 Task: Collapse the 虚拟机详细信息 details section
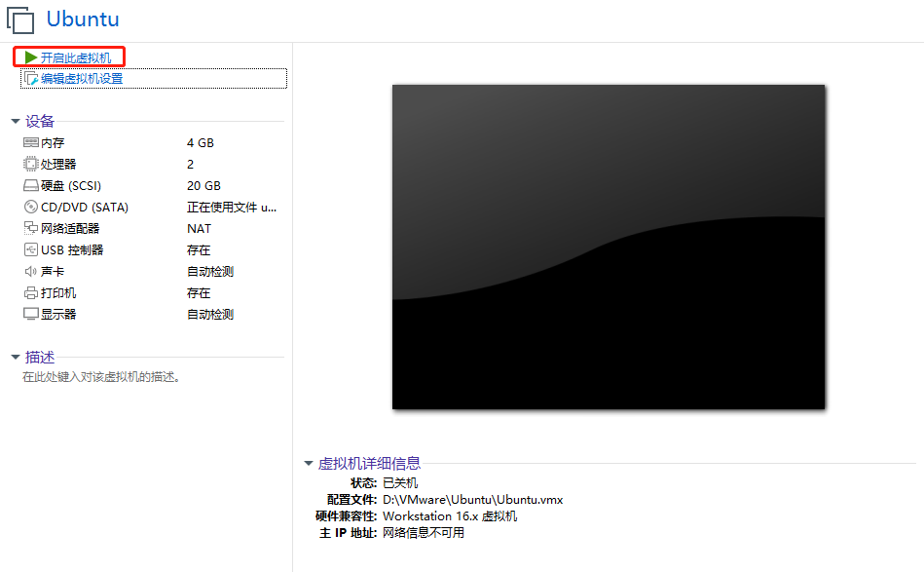[x=309, y=464]
